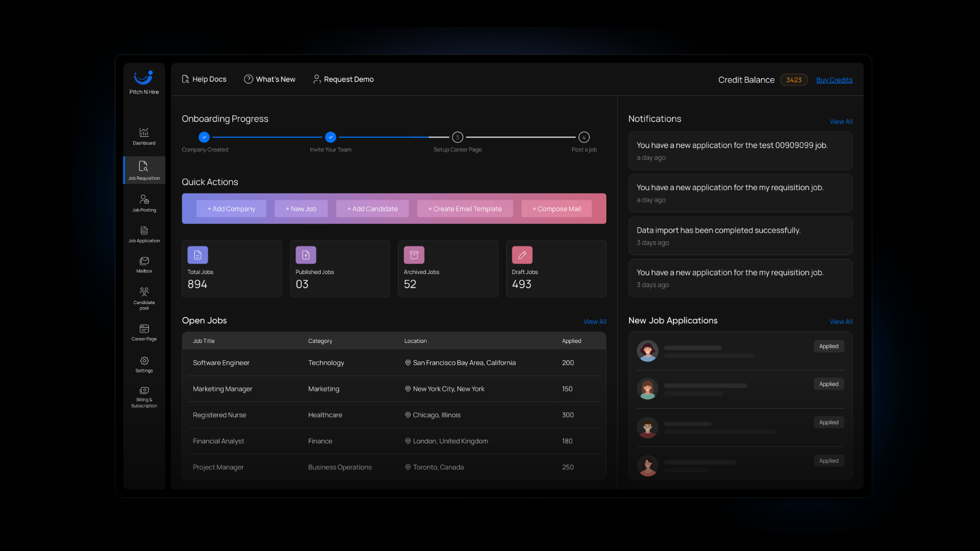Image resolution: width=980 pixels, height=551 pixels.
Task: Click the Pitch N Hire logo
Action: pos(143,78)
